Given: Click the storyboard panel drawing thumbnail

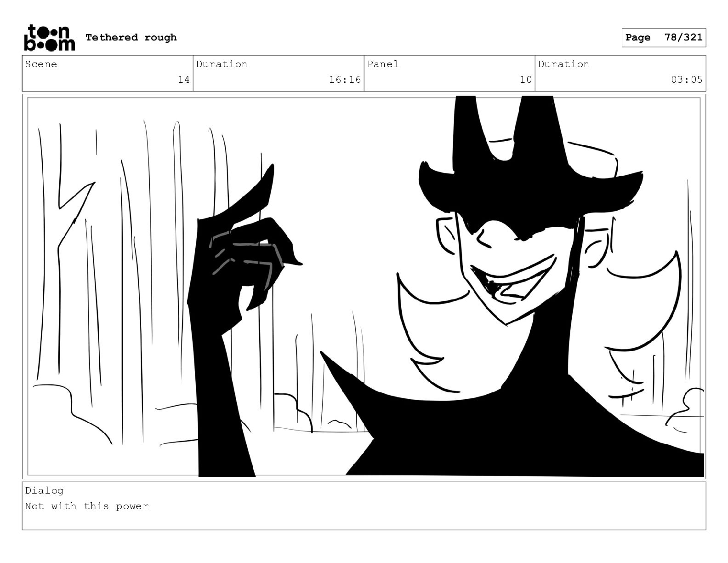Looking at the screenshot, I should [364, 286].
